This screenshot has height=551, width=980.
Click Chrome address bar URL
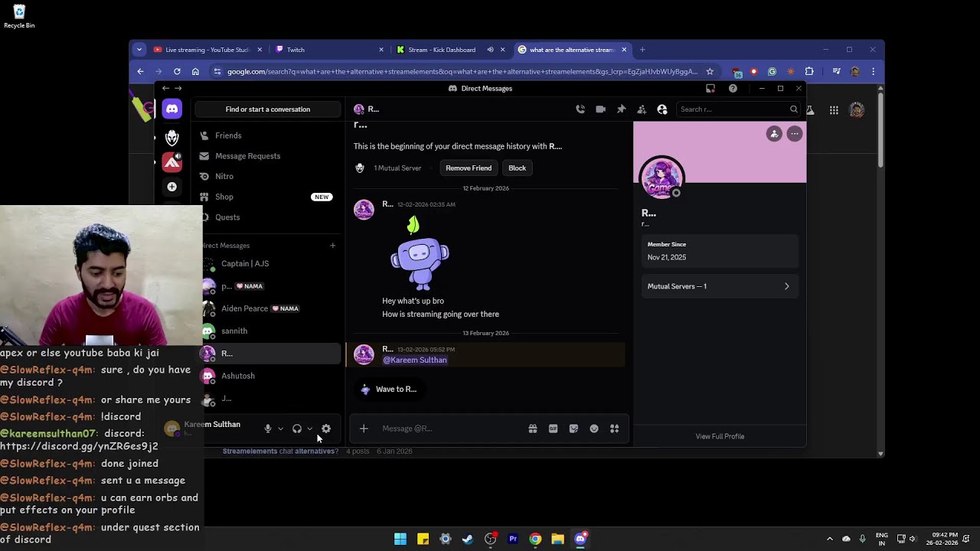tap(462, 72)
